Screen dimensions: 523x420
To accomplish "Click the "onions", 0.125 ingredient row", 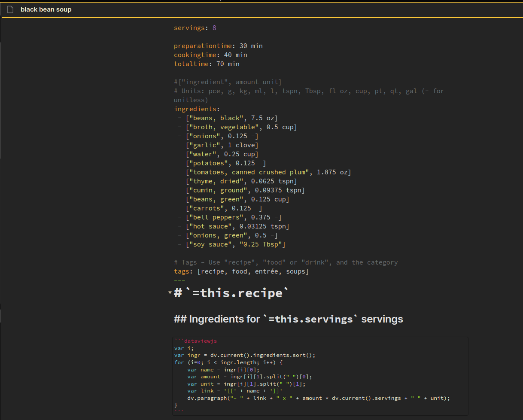I will [218, 136].
